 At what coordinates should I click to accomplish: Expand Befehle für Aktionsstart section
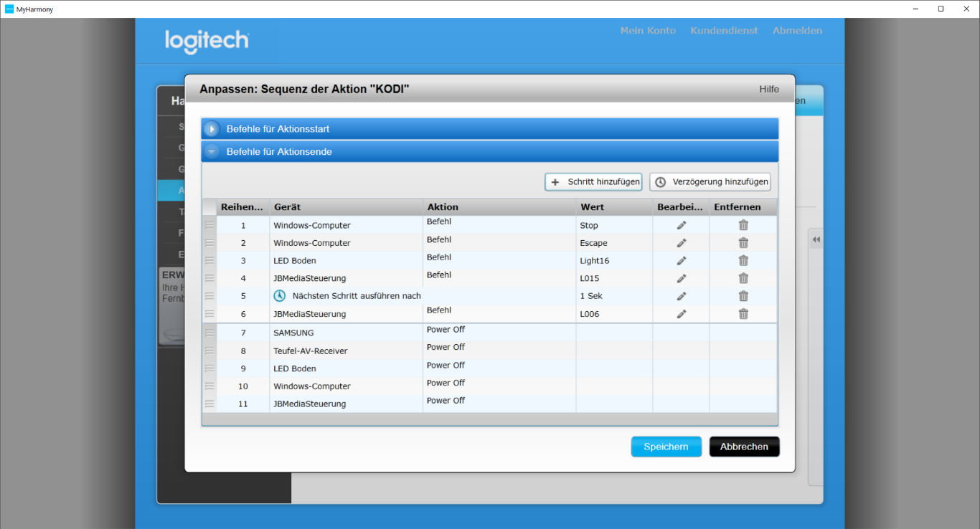point(212,129)
